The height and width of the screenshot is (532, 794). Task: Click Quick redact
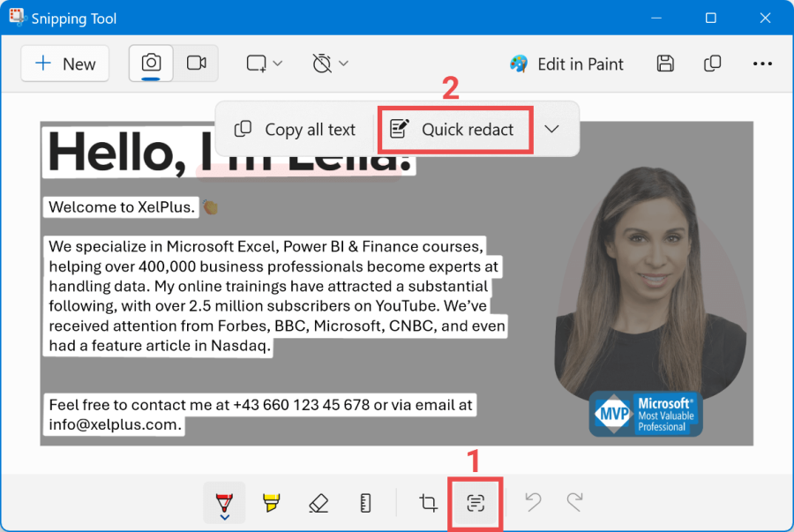tap(454, 130)
